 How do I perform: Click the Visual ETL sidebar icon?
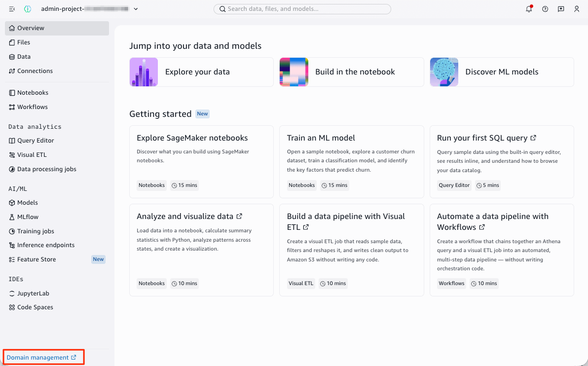12,155
